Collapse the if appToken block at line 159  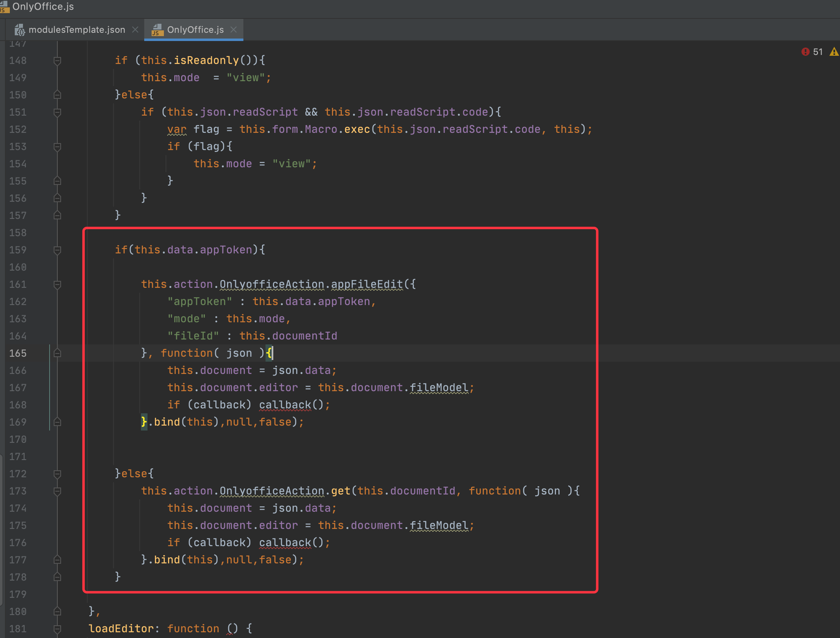[57, 250]
